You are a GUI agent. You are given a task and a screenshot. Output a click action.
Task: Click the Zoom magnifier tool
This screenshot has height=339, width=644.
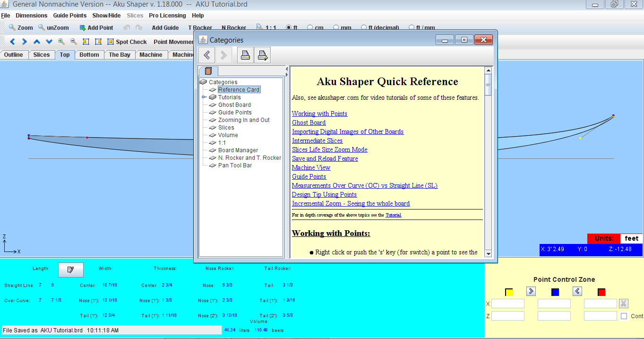[21, 28]
